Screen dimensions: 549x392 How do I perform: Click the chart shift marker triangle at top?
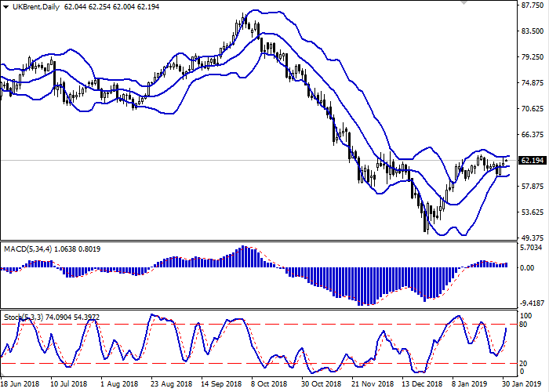[464, 2]
